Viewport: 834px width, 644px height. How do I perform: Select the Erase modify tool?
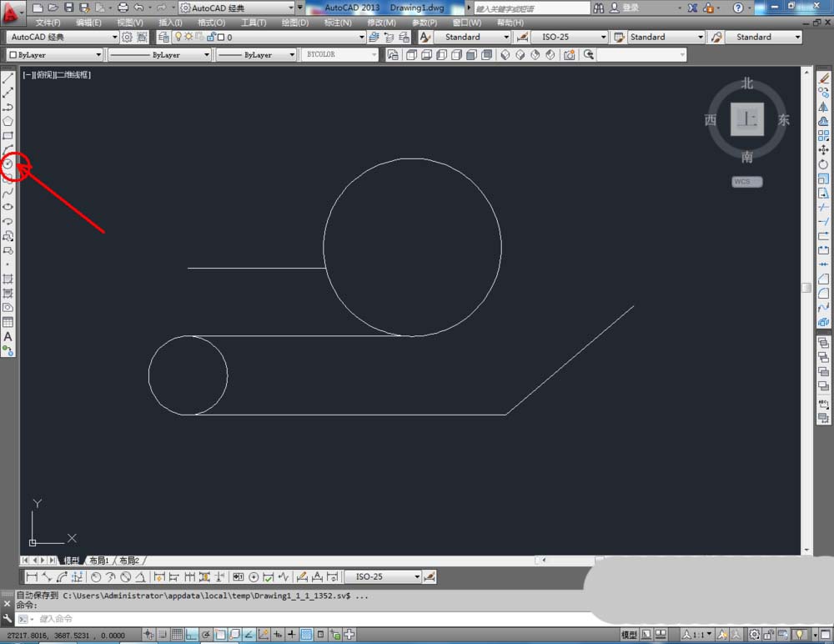click(823, 78)
